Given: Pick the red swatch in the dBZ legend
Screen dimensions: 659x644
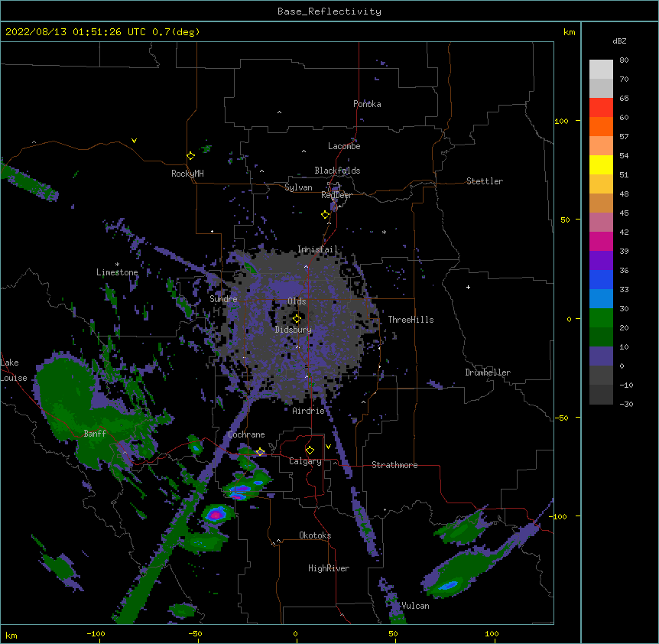Looking at the screenshot, I should (x=601, y=107).
